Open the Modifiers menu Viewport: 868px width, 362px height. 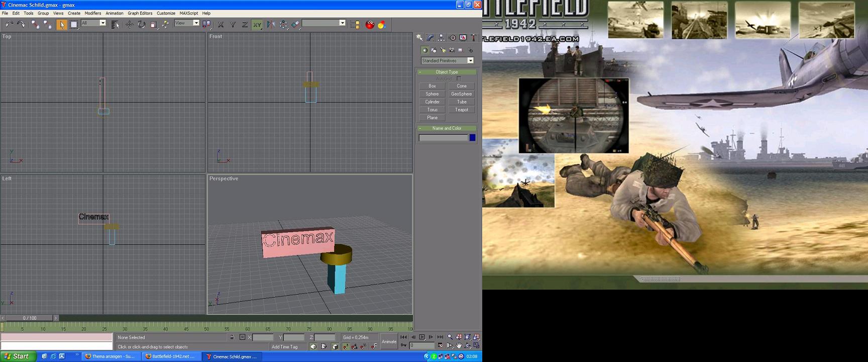point(93,13)
